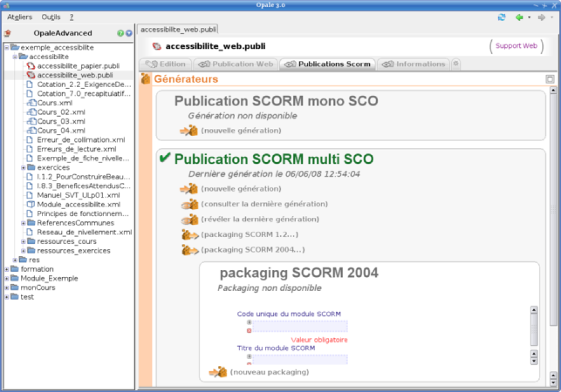The height and width of the screenshot is (392, 561).
Task: Open the ? help menu
Action: [72, 17]
